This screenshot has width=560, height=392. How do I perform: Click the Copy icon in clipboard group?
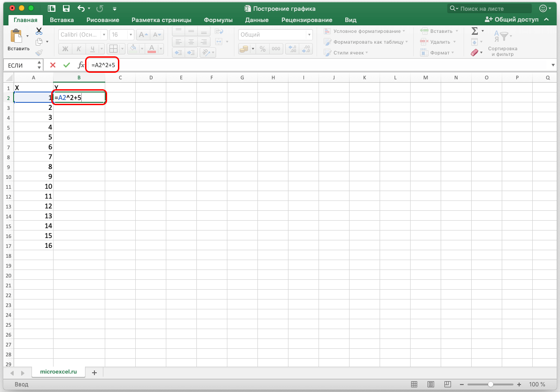39,42
